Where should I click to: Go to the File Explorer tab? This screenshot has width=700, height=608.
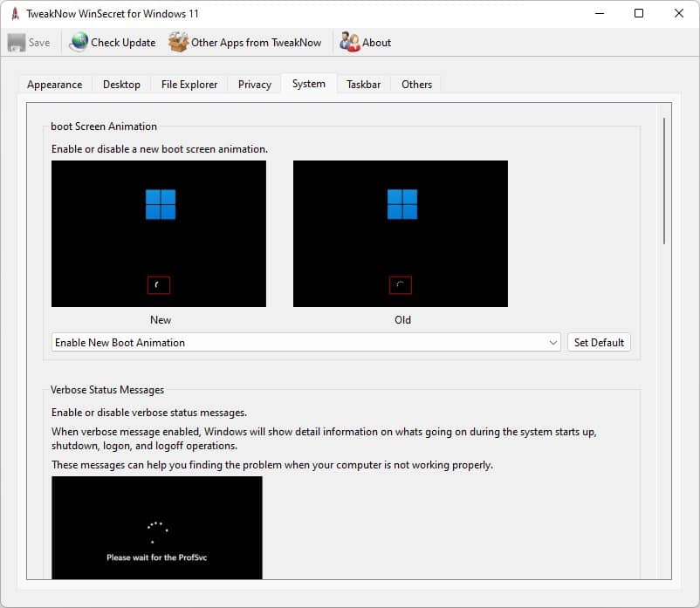189,85
